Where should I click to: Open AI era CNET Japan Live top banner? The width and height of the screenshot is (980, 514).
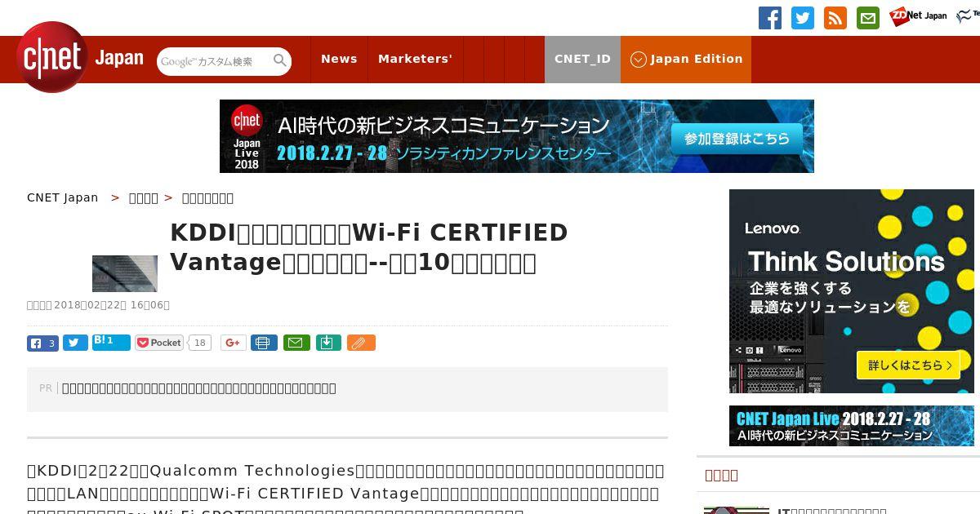(x=516, y=136)
